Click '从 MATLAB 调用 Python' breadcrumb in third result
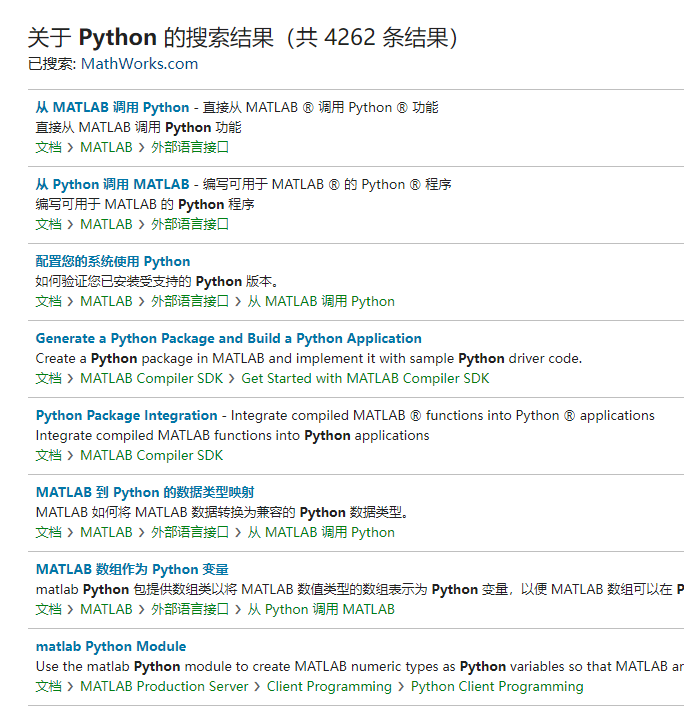 [x=321, y=301]
